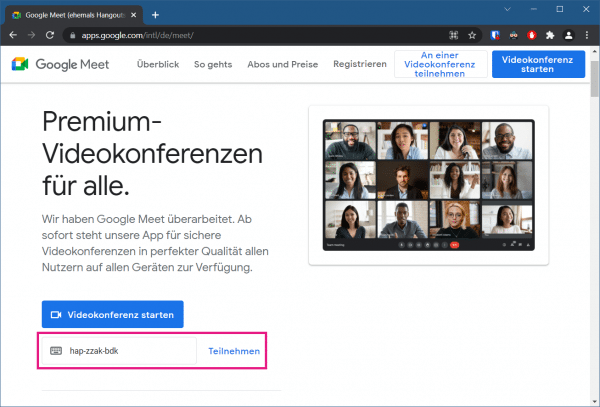Open the Überblick menu item
Image resolution: width=600 pixels, height=407 pixels.
click(x=158, y=64)
